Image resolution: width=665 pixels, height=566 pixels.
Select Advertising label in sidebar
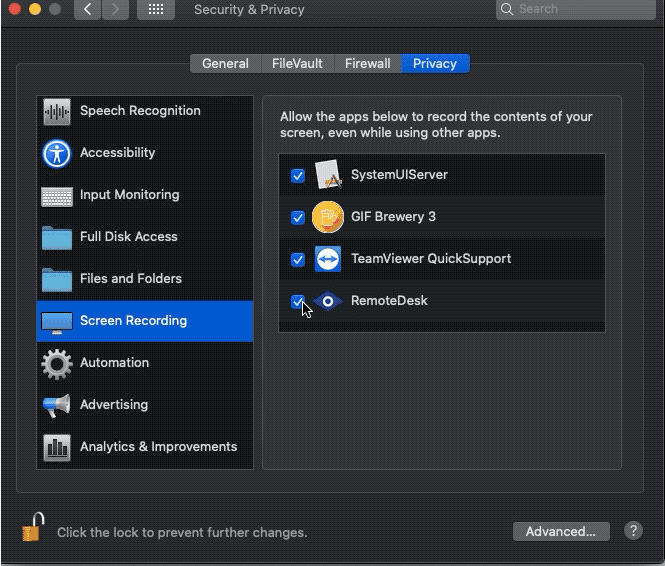pos(114,404)
